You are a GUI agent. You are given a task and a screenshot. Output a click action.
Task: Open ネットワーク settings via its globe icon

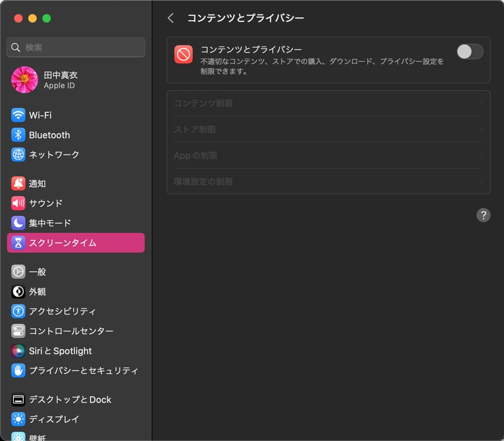point(20,154)
